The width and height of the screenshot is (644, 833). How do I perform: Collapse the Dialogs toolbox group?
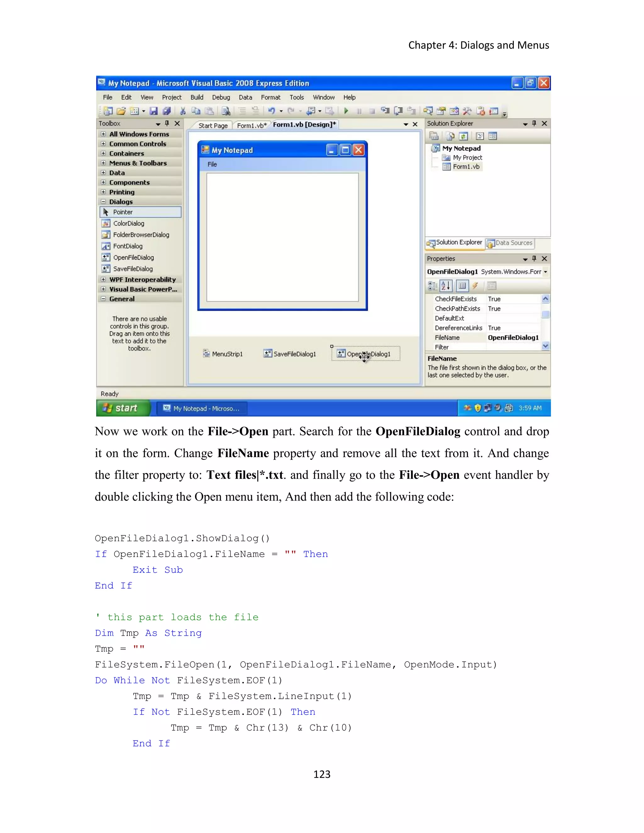coord(103,202)
